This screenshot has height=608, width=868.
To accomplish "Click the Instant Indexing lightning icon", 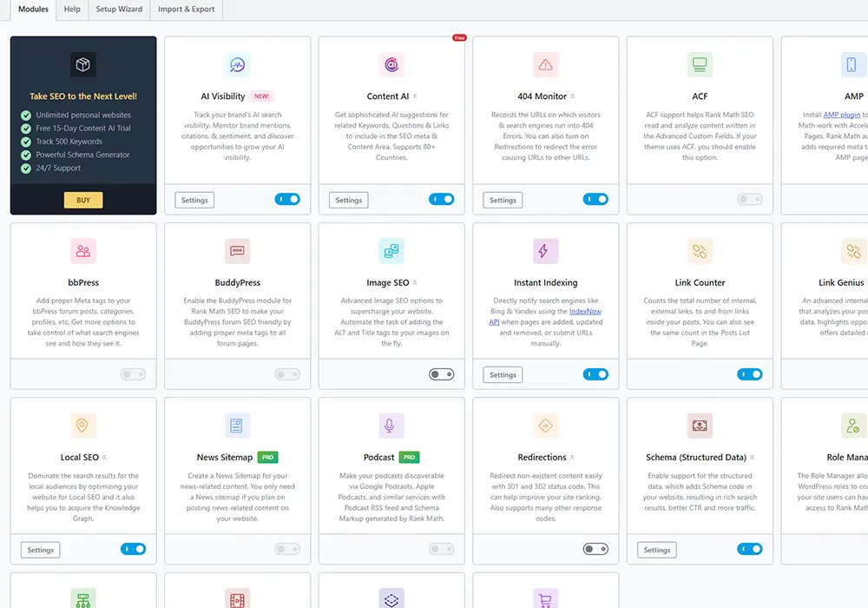I will (x=545, y=251).
